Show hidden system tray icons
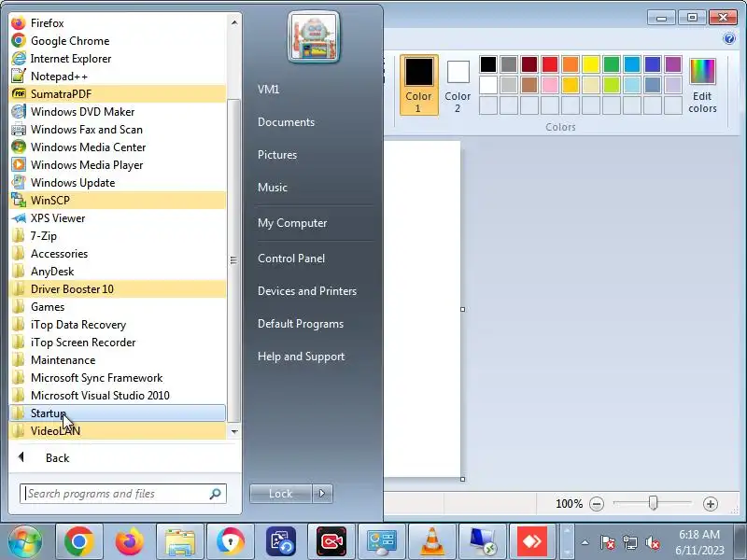The height and width of the screenshot is (560, 747). point(585,542)
